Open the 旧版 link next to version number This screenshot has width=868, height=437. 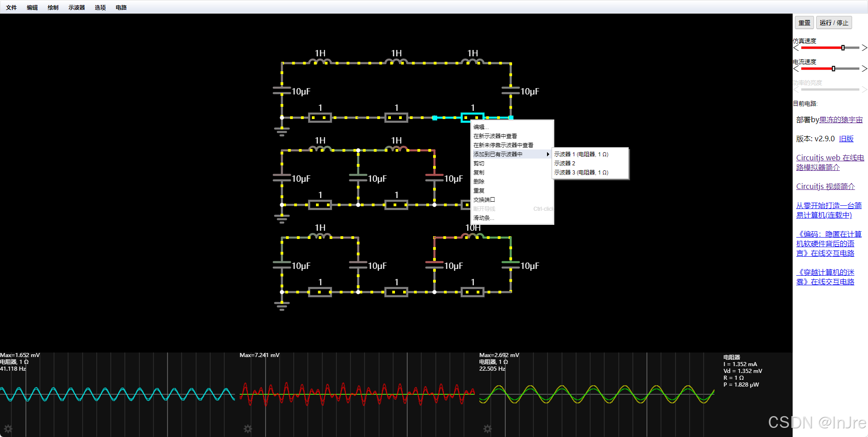846,139
